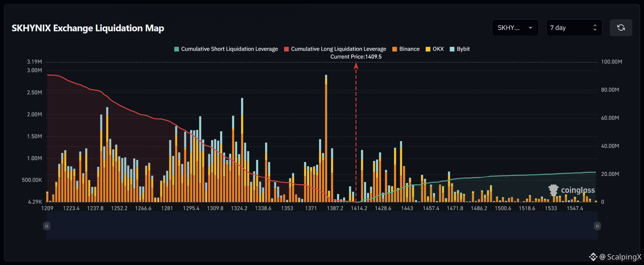Viewport: 644px width, 265px height.
Task: Click the 7 day stepper arrows
Action: (x=595, y=28)
